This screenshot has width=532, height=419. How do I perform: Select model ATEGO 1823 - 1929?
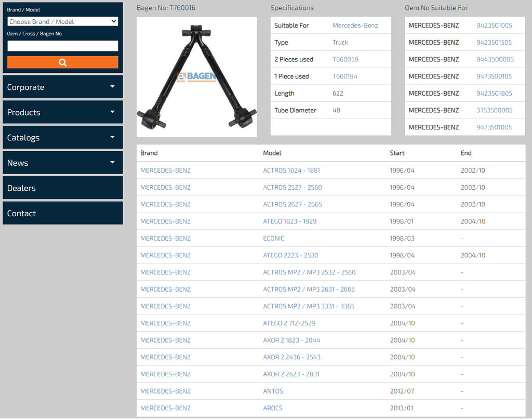click(x=290, y=221)
